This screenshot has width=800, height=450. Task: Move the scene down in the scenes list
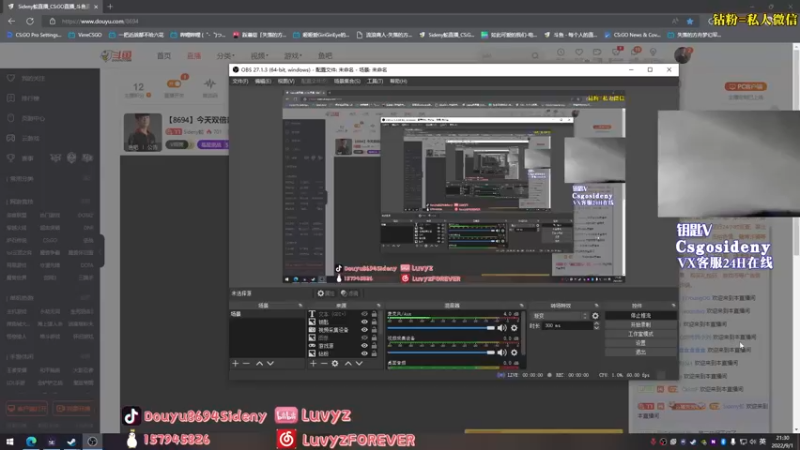click(x=270, y=363)
